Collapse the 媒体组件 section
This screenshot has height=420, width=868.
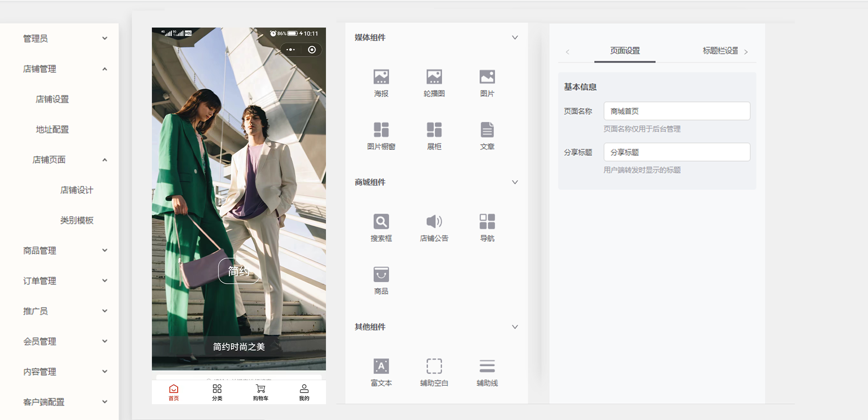pyautogui.click(x=514, y=37)
